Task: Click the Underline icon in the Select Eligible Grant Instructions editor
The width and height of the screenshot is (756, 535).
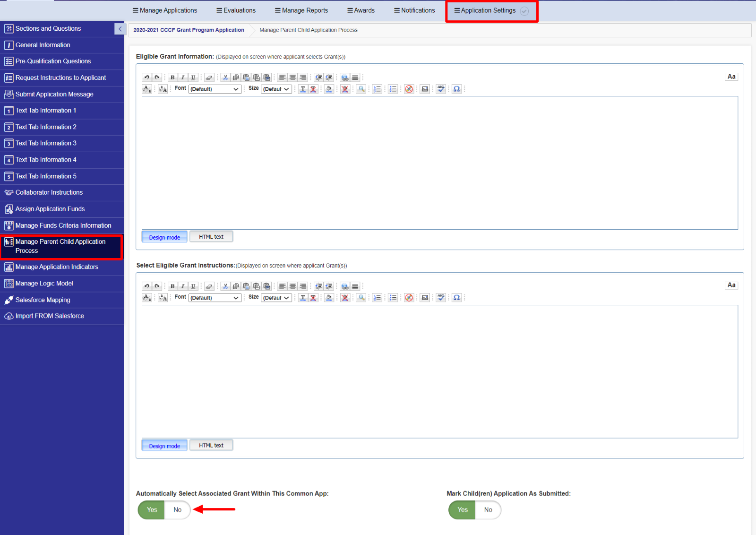Action: click(x=193, y=286)
